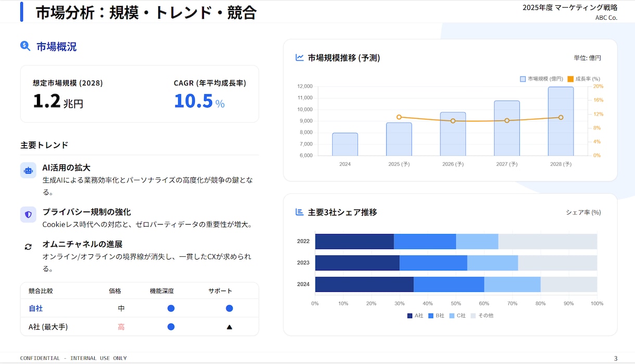The height and width of the screenshot is (364, 635).
Task: Toggle the C社 legend swatch
Action: [452, 316]
